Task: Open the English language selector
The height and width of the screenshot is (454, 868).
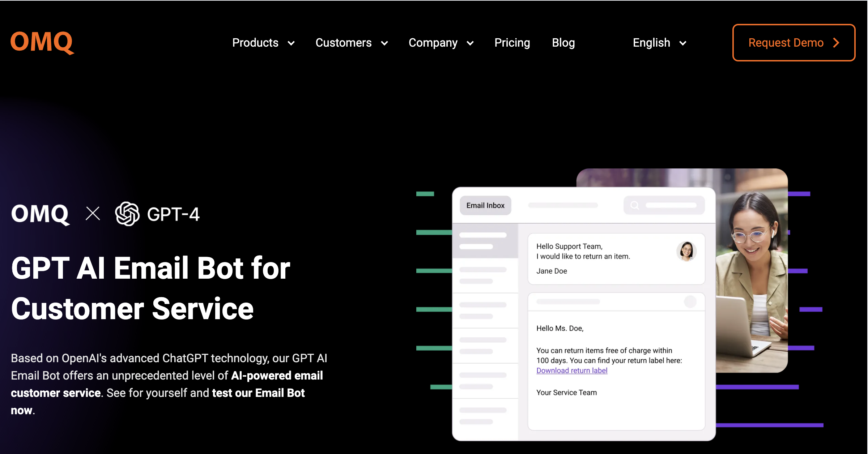Action: coord(659,43)
